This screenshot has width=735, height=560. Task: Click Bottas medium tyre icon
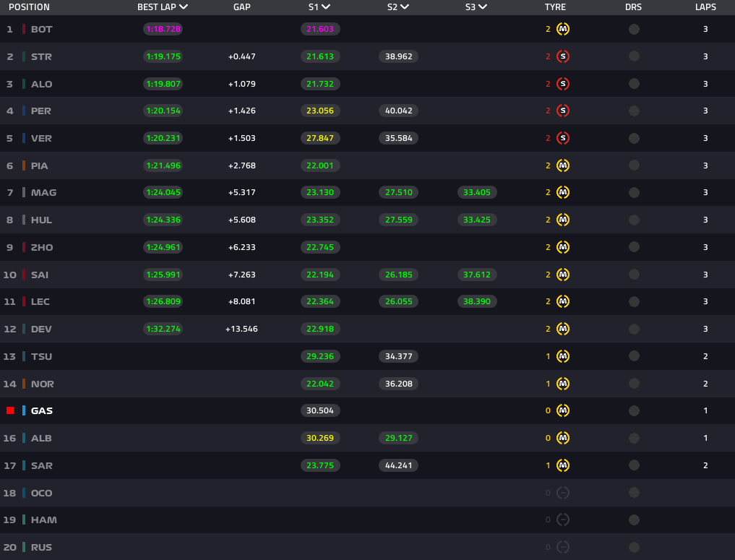[x=563, y=30]
